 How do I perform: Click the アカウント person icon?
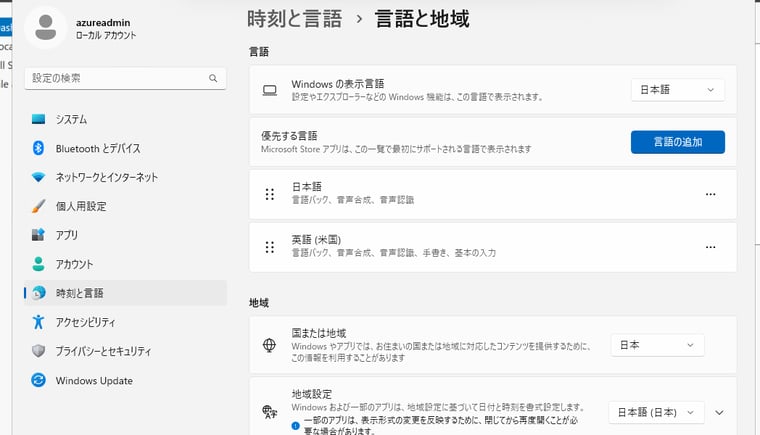38,264
